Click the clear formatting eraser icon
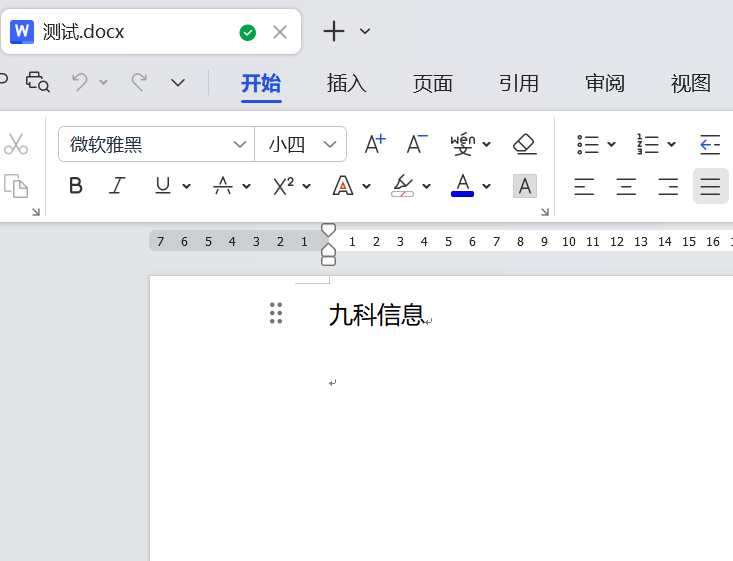This screenshot has height=561, width=733. click(525, 144)
